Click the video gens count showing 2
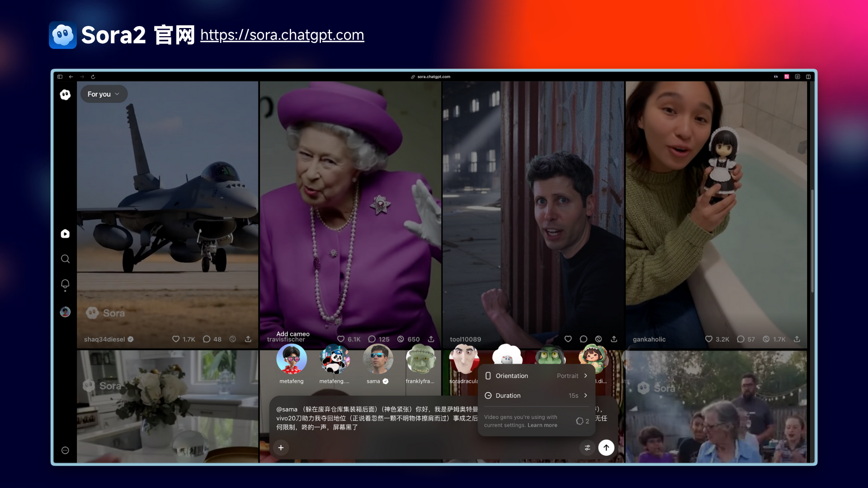The height and width of the screenshot is (488, 868). click(x=582, y=421)
